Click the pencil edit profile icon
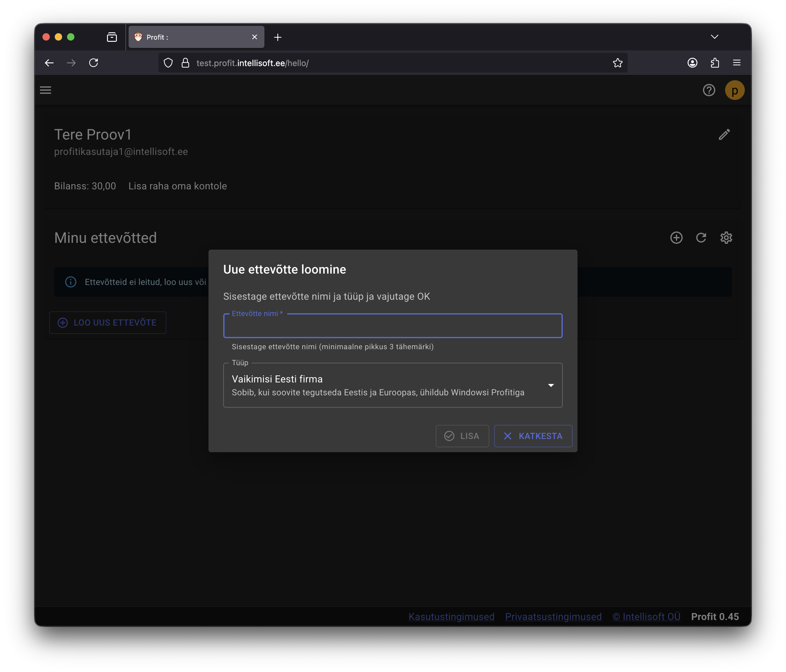Viewport: 786px width, 672px height. pos(724,135)
